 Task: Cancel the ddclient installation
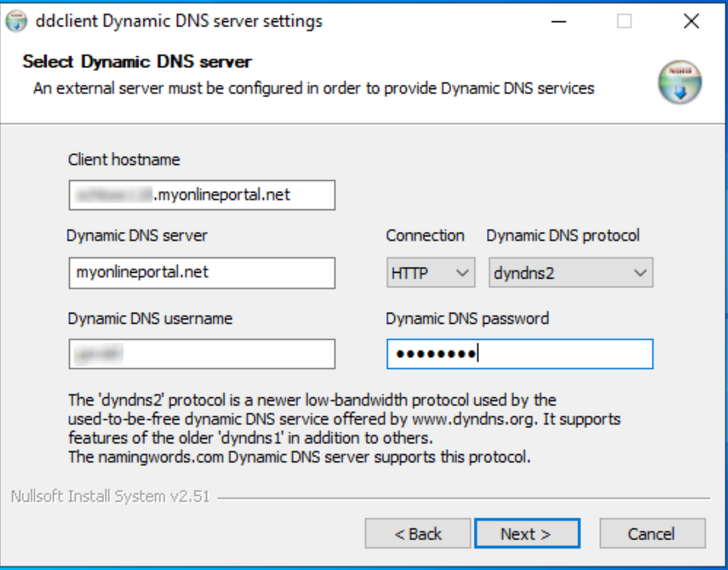652,533
